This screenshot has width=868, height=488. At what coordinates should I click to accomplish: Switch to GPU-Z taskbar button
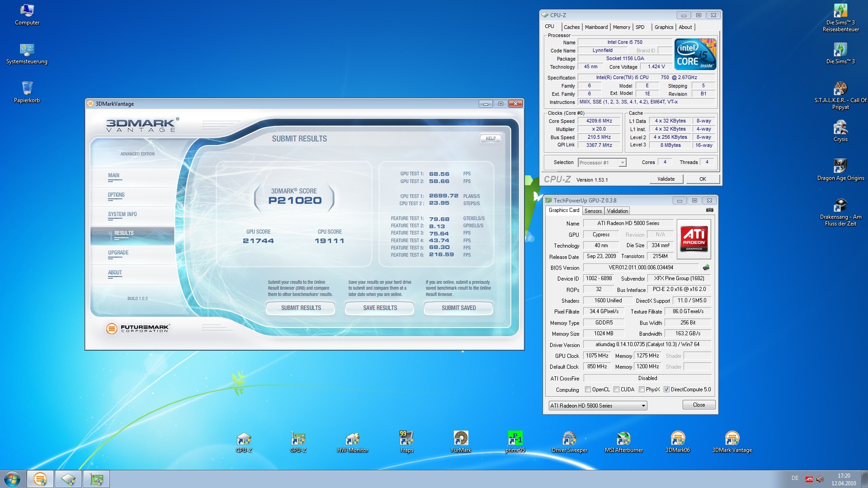96,479
